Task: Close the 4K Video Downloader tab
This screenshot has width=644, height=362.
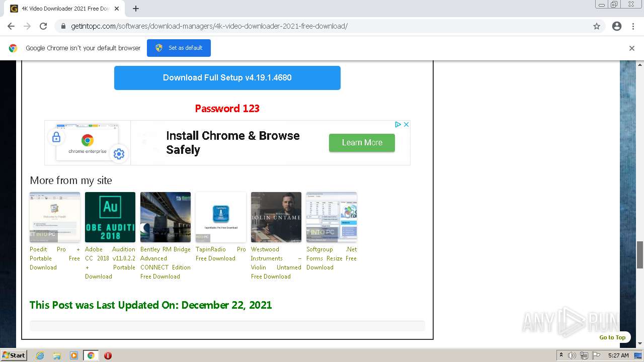Action: point(117,9)
